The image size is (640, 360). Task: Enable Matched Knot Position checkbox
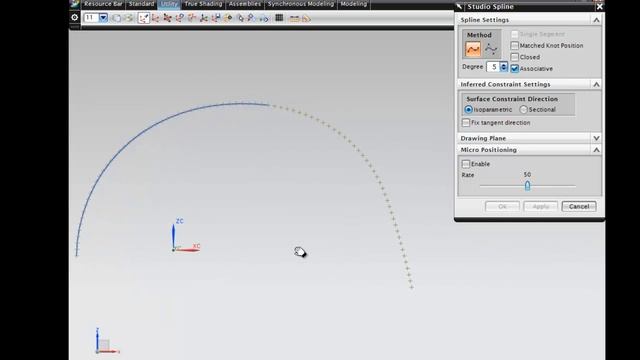pos(515,46)
